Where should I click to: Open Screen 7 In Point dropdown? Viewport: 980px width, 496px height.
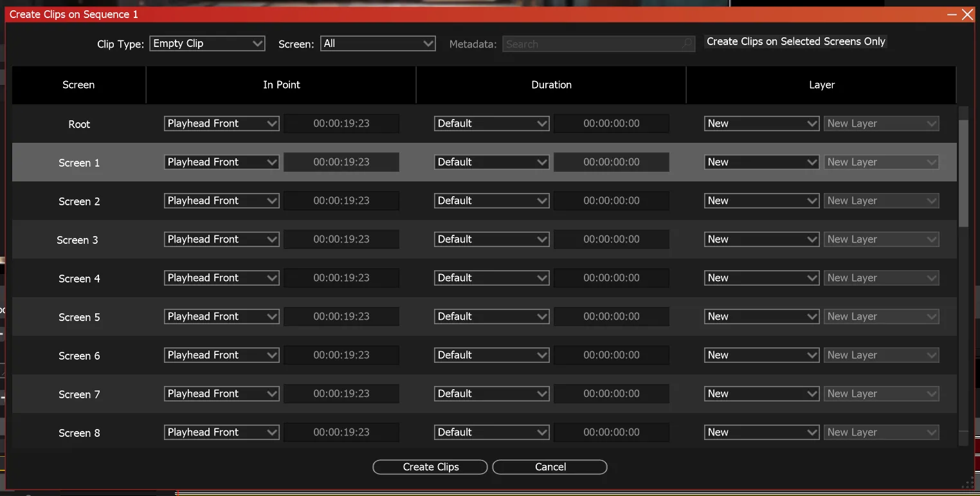click(222, 394)
